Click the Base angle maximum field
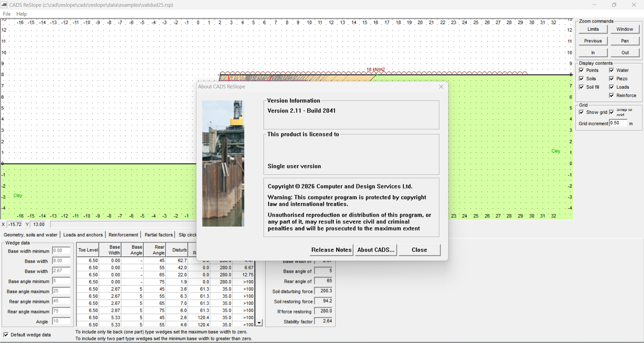 coord(61,291)
